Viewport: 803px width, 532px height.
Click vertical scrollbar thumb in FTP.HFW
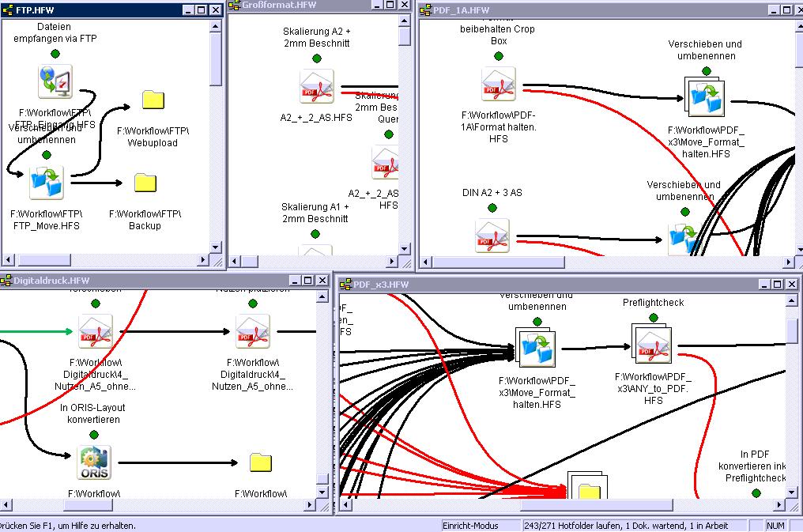pyautogui.click(x=216, y=59)
